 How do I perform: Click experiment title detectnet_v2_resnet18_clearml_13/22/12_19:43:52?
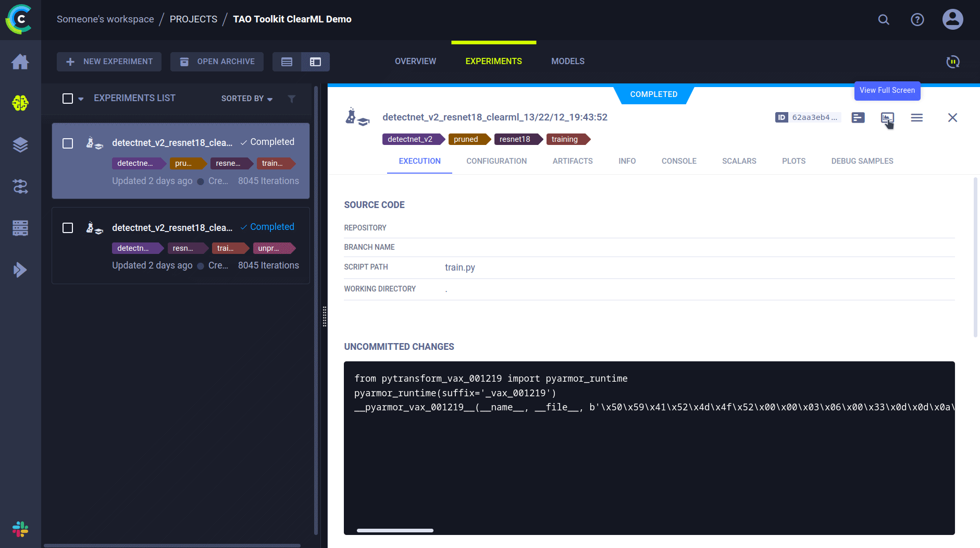tap(494, 117)
